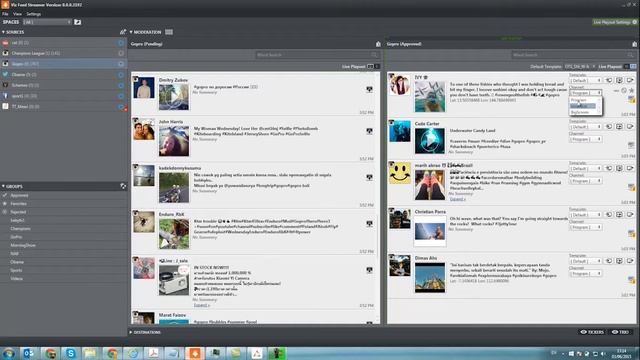Open Skype from the Windows taskbar
The width and height of the screenshot is (640, 360).
(71, 353)
